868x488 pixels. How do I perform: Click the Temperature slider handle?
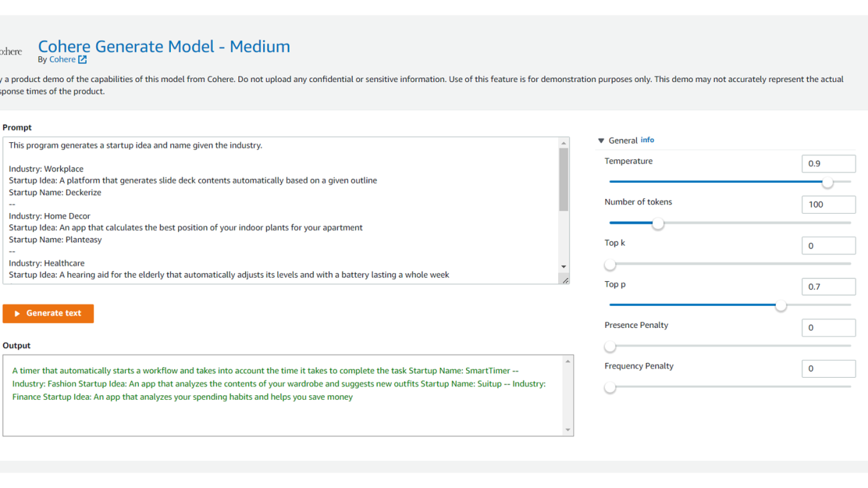pyautogui.click(x=827, y=182)
